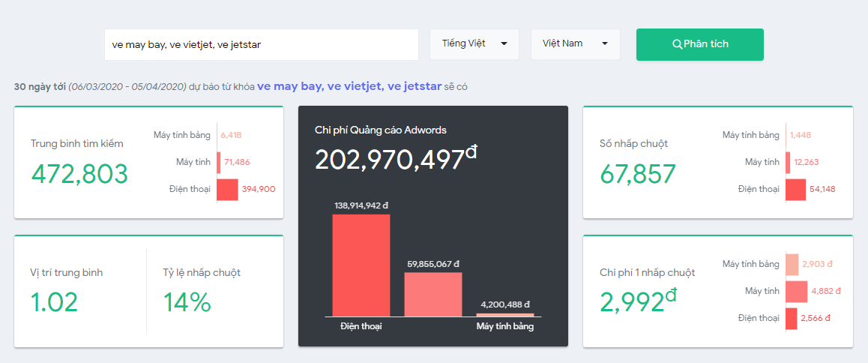Click the Chi phí Quảng cáo Adwords title
Viewport: 868px width, 363px height.
(x=381, y=130)
